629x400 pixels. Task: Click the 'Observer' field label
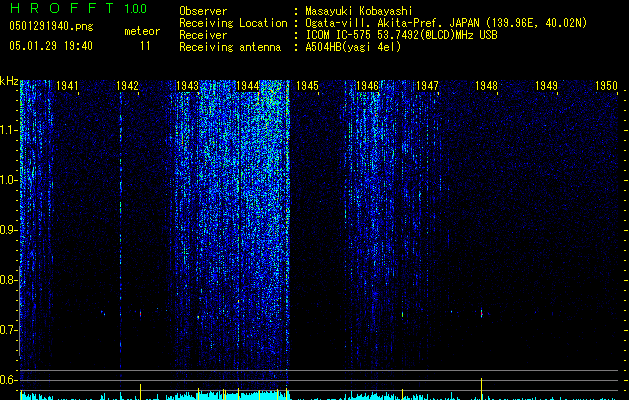pyautogui.click(x=203, y=11)
